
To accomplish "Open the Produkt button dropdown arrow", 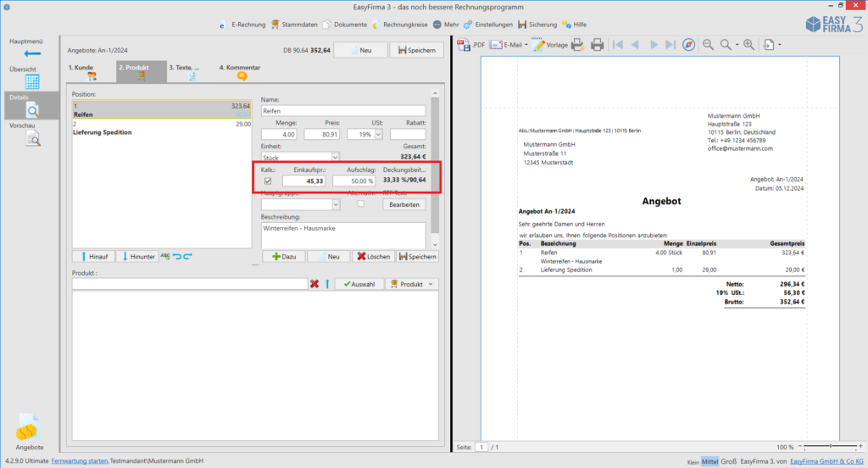I will click(x=431, y=284).
